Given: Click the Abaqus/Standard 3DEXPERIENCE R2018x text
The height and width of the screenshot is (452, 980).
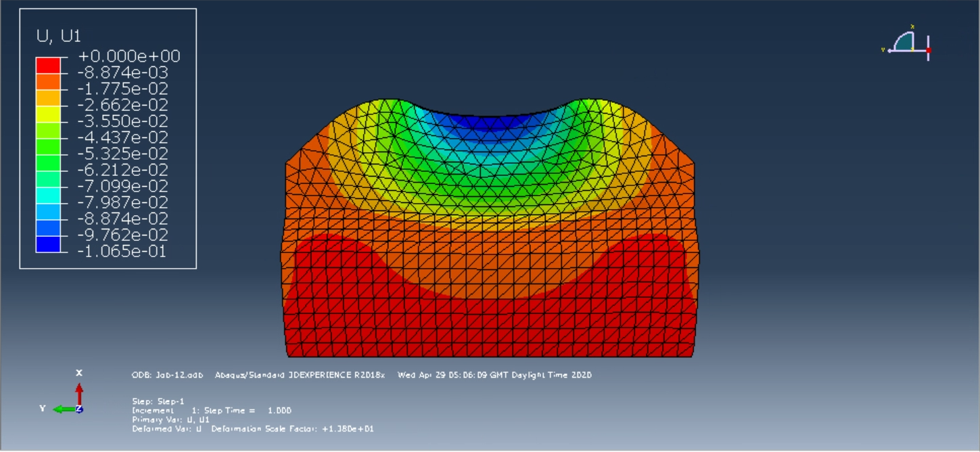Looking at the screenshot, I should tap(300, 375).
